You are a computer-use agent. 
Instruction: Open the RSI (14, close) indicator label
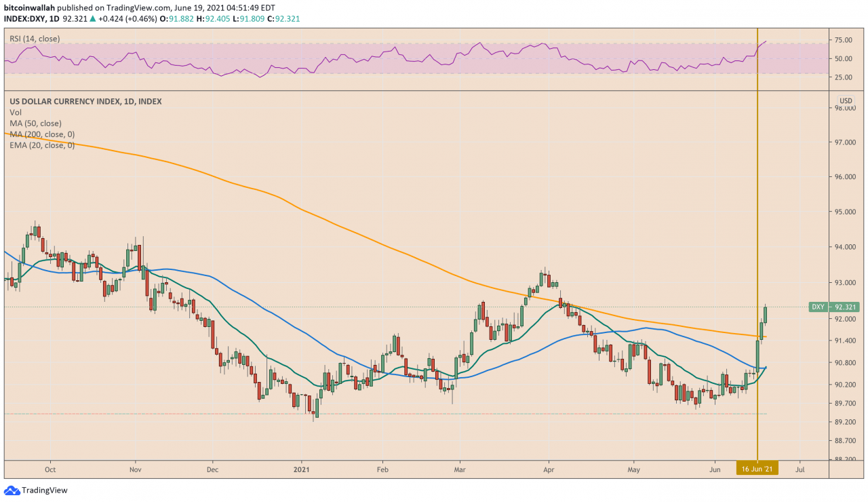click(x=35, y=39)
